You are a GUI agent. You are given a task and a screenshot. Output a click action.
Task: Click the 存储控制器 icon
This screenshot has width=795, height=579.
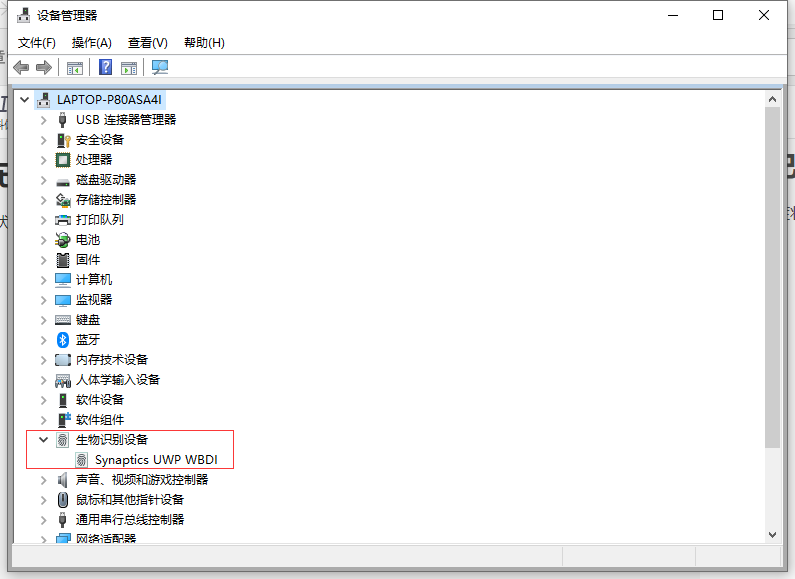click(63, 200)
